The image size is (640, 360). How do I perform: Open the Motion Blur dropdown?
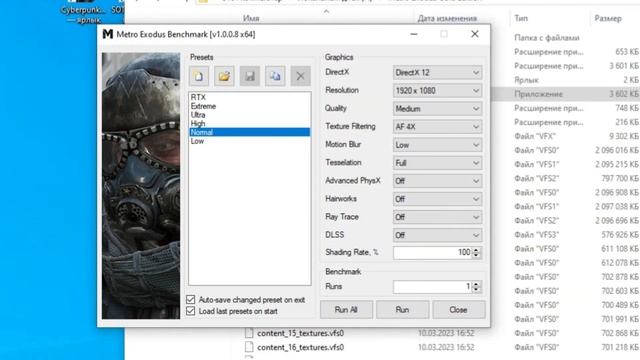click(437, 145)
